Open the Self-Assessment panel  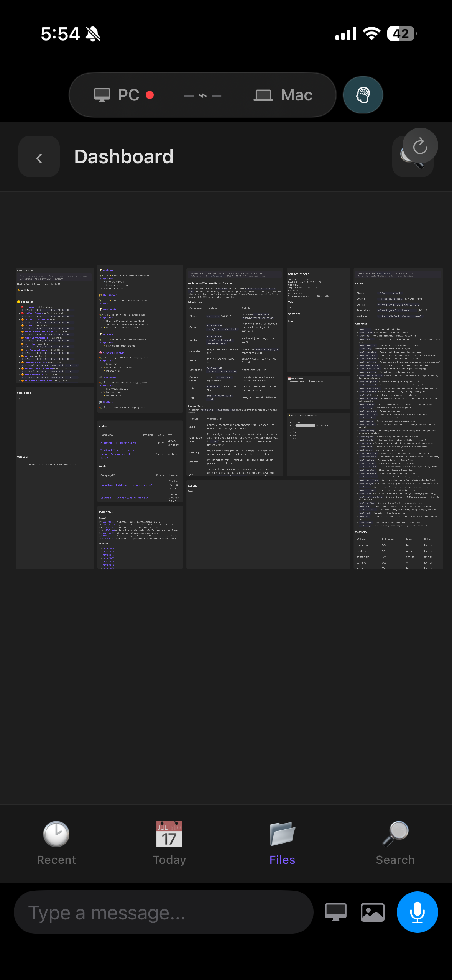point(318,320)
